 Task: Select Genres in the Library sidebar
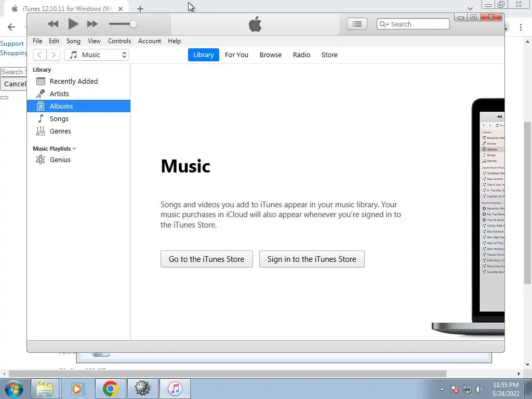(x=79, y=131)
